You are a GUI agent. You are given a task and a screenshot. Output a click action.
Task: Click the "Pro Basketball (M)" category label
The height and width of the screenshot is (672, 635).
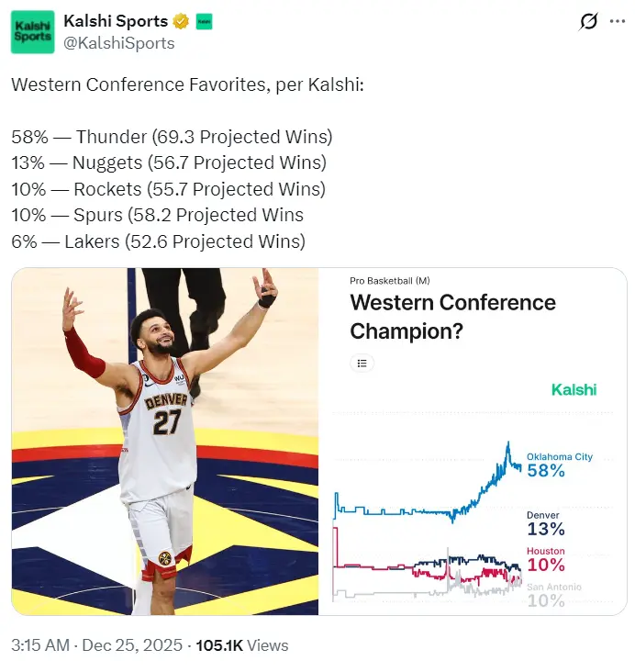tap(390, 280)
